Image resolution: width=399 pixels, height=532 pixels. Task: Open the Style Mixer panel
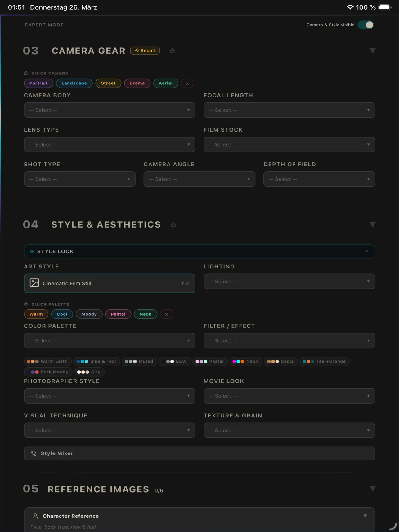coord(199,453)
